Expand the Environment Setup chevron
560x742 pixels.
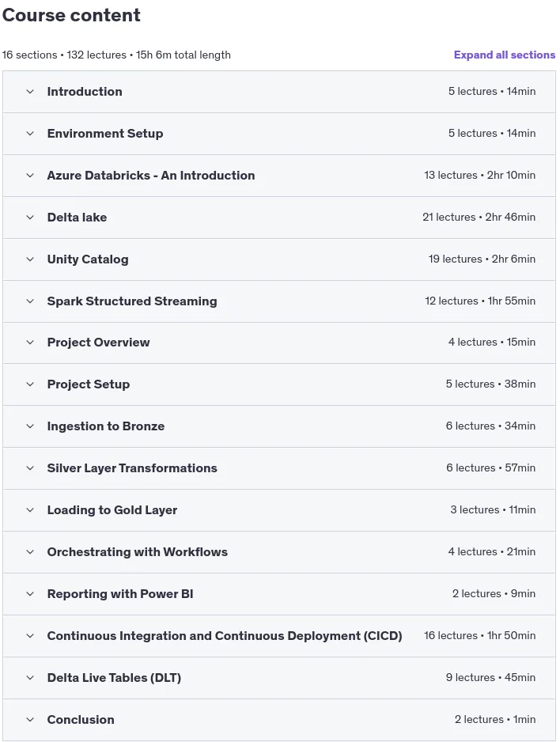tap(30, 134)
